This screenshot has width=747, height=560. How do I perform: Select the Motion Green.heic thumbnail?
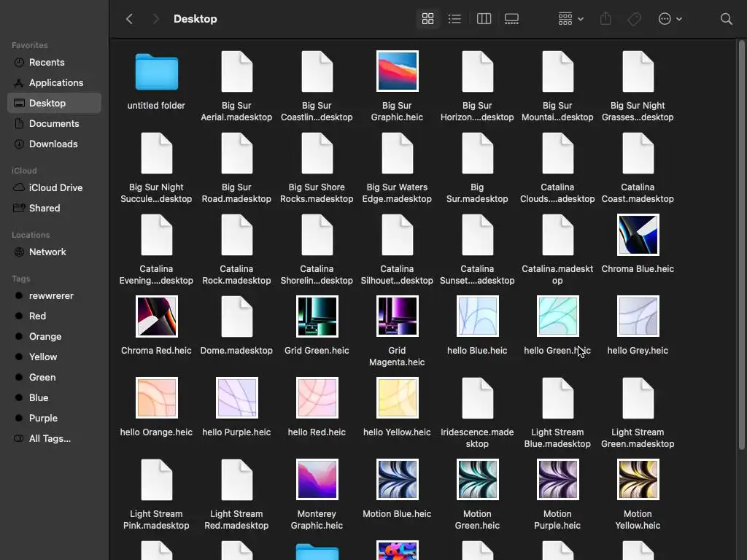(x=477, y=480)
